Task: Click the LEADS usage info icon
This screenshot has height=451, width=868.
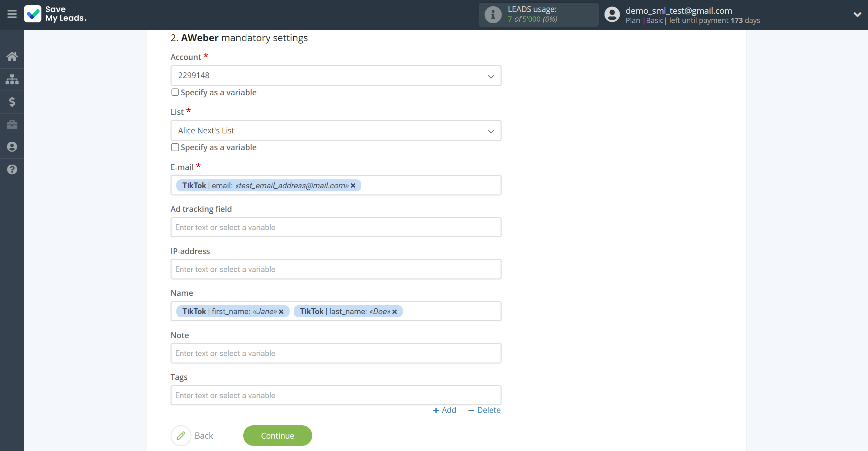Action: tap(493, 15)
